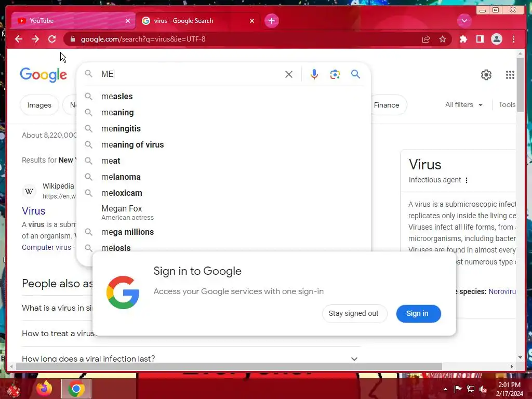Viewport: 532px width, 399px height.
Task: Open more options for Virus knowledge panel
Action: [x=467, y=180]
